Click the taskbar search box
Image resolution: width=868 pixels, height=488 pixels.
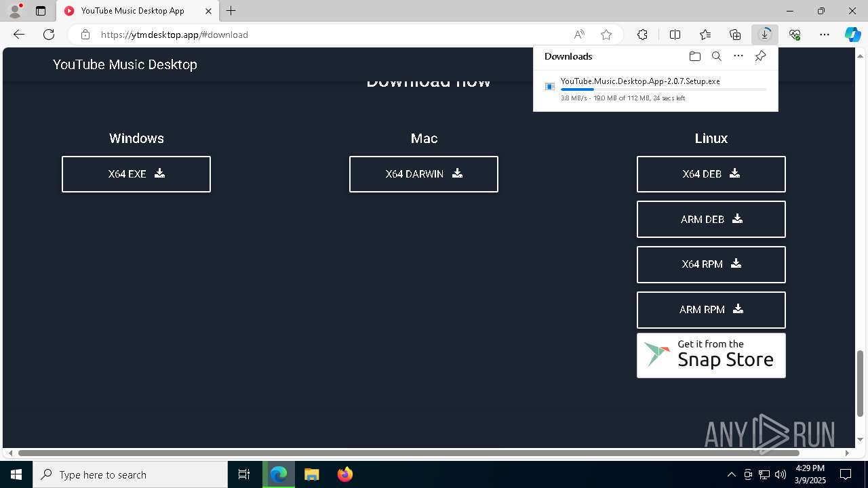point(130,474)
